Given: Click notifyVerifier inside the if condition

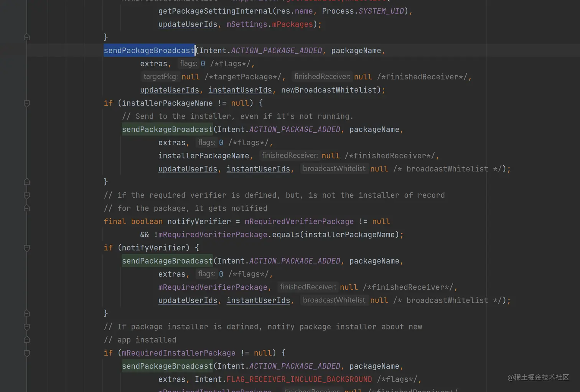Looking at the screenshot, I should click(x=153, y=247).
